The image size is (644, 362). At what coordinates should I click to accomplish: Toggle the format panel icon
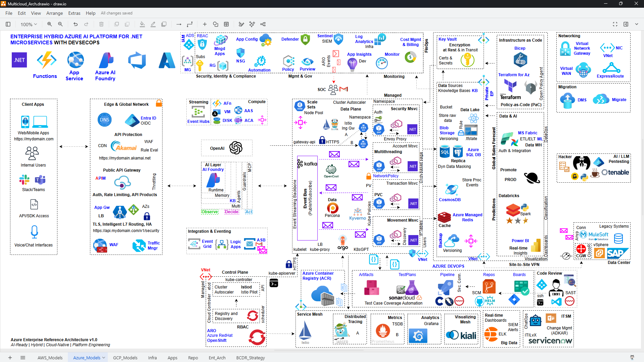626,24
